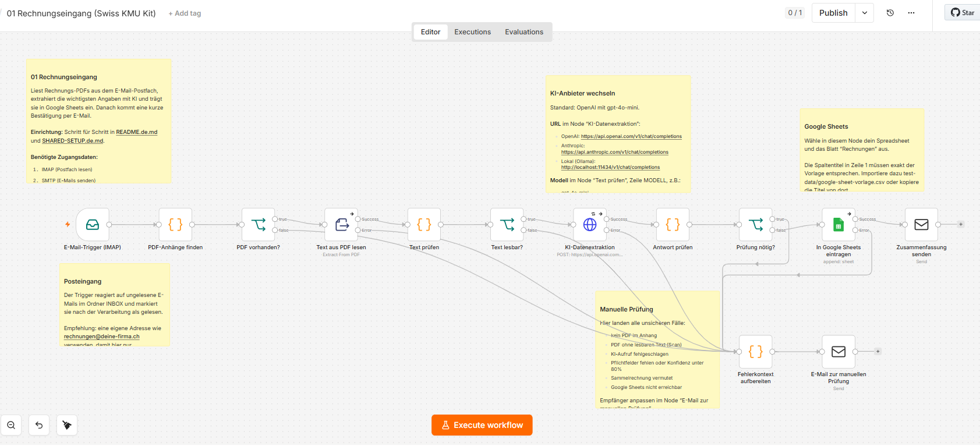This screenshot has width=980, height=446.
Task: Switch to the Evaluations tab
Action: 524,32
